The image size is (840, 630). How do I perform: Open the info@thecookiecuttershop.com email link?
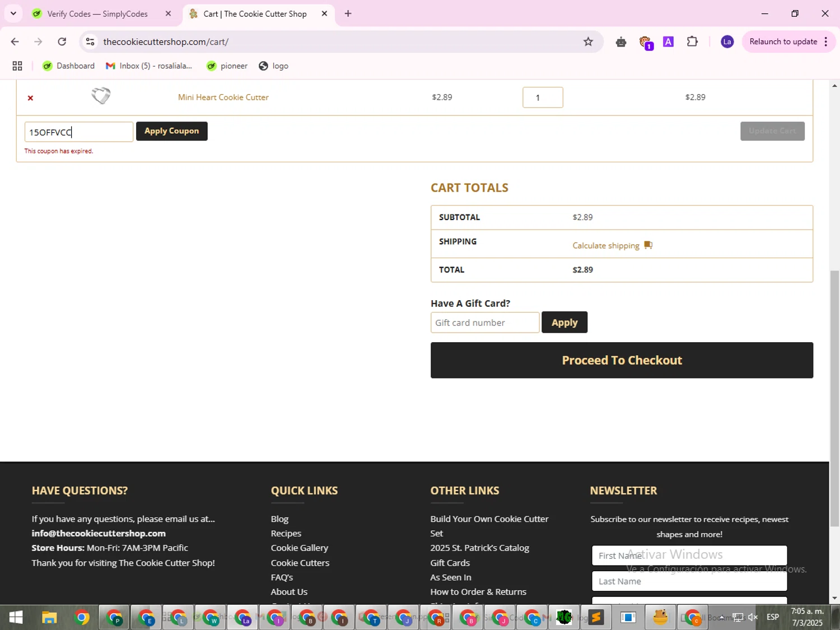(99, 533)
